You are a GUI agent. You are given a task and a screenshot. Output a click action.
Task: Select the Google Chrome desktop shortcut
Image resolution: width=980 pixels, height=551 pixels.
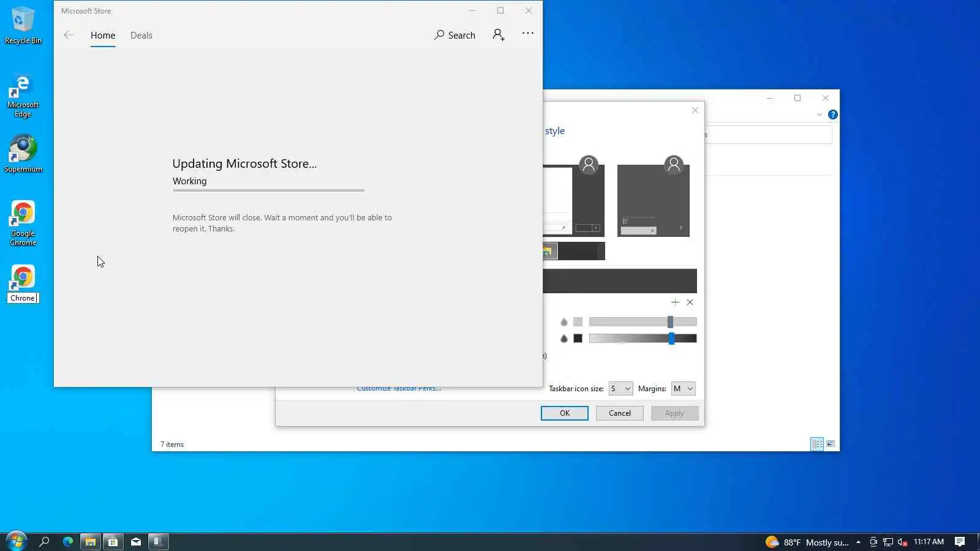pos(23,223)
